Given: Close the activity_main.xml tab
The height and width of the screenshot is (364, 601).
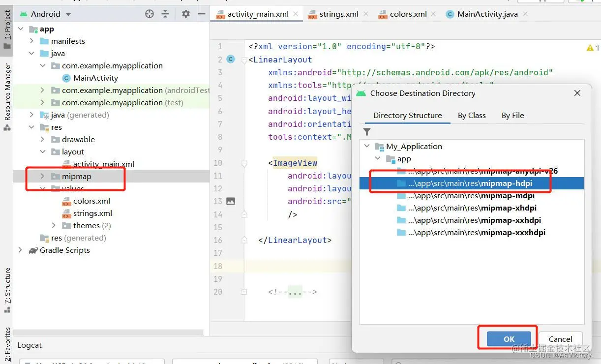Looking at the screenshot, I should pyautogui.click(x=296, y=14).
